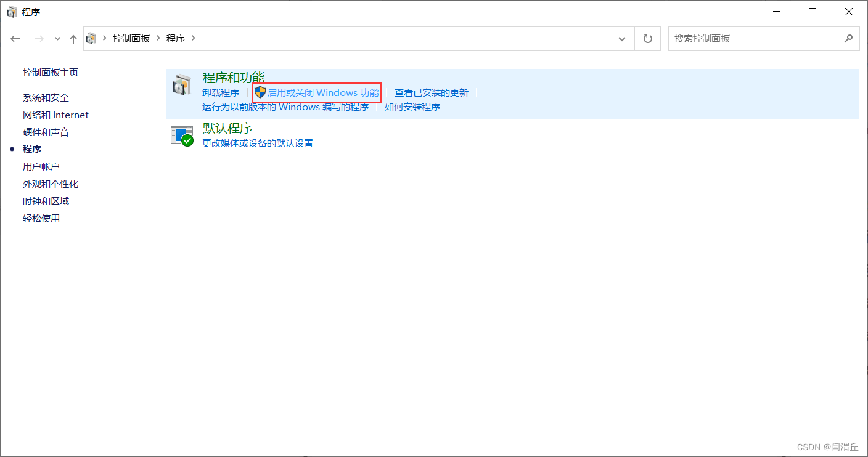The height and width of the screenshot is (457, 868).
Task: Open 轻松使用 category
Action: pos(41,219)
